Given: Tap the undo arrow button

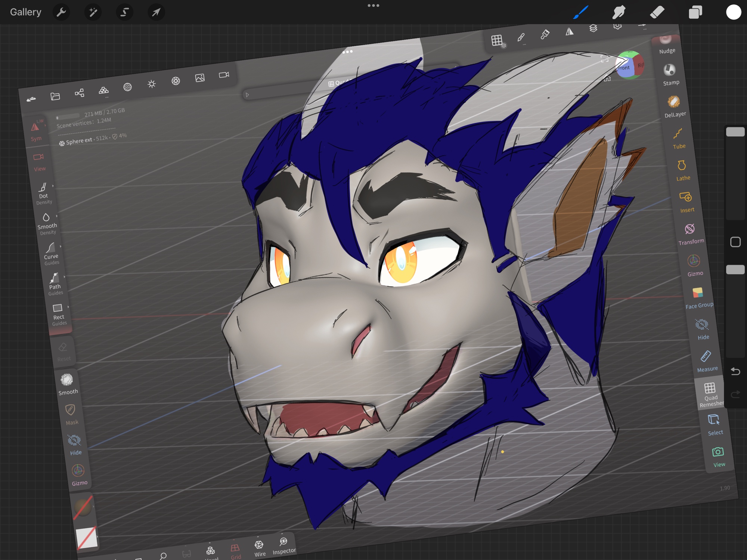Looking at the screenshot, I should coord(735,371).
